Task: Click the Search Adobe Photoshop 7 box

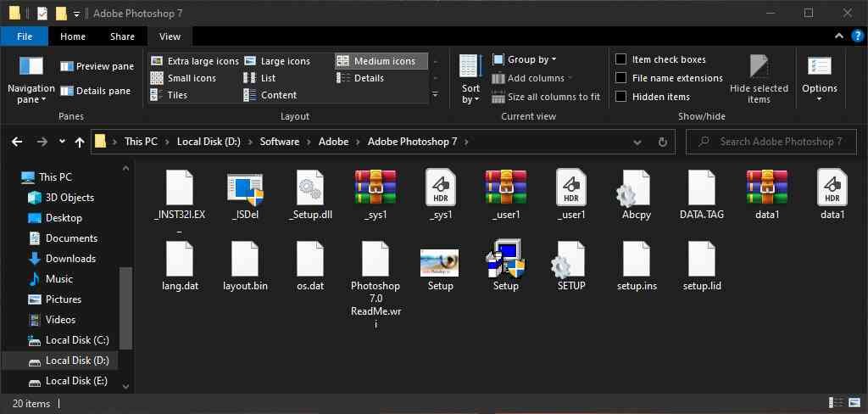Action: 771,142
